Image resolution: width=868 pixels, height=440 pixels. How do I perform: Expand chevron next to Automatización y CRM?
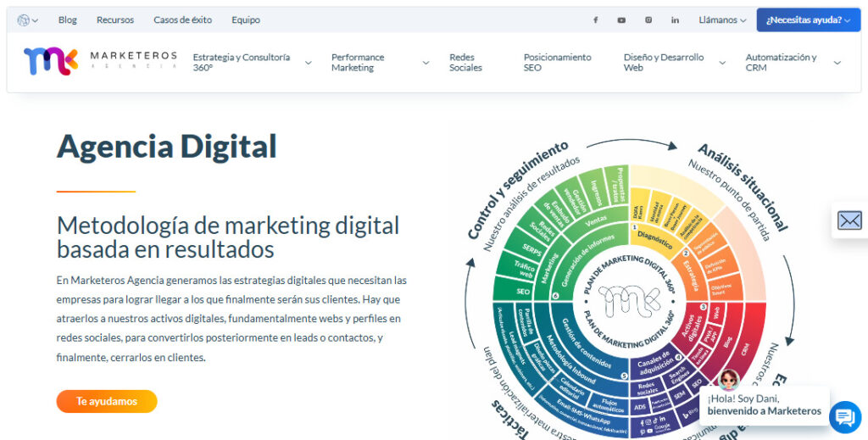(837, 63)
